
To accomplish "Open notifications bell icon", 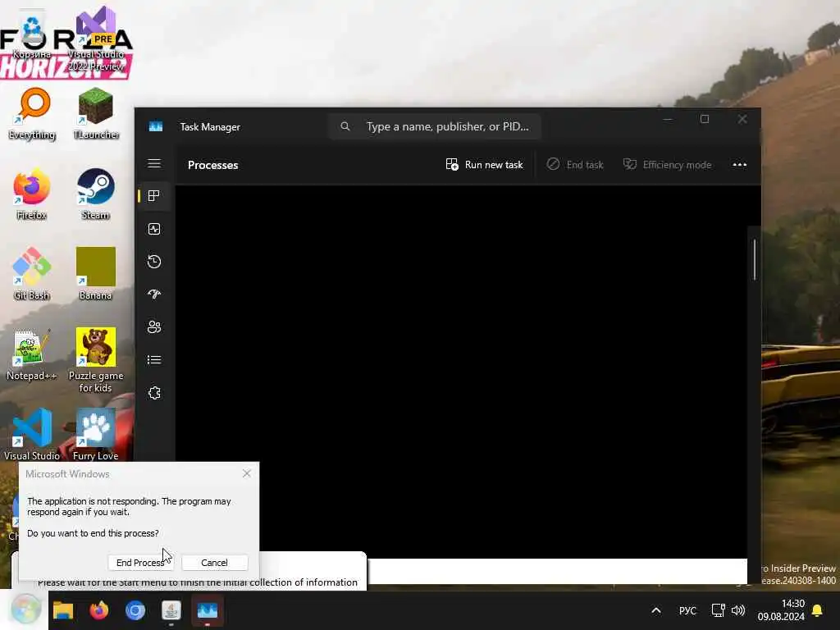I will pos(818,610).
